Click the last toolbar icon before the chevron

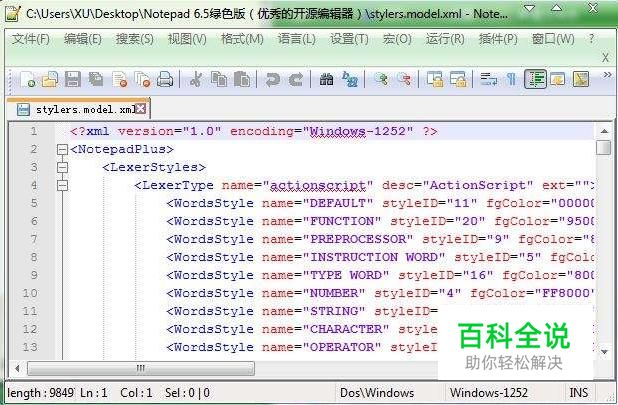581,79
